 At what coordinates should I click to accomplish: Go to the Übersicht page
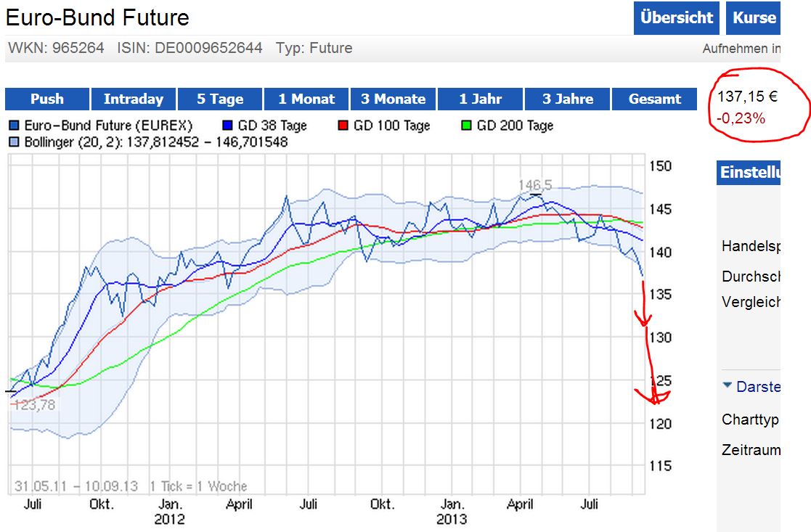tap(676, 18)
